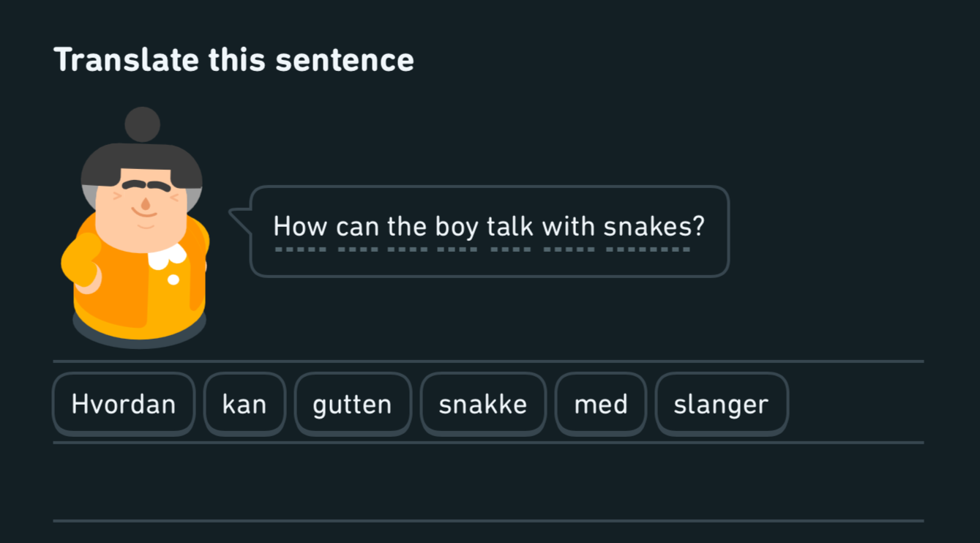Reveal translation hint for 'boy'
Image resolution: width=980 pixels, height=543 pixels.
click(x=457, y=227)
